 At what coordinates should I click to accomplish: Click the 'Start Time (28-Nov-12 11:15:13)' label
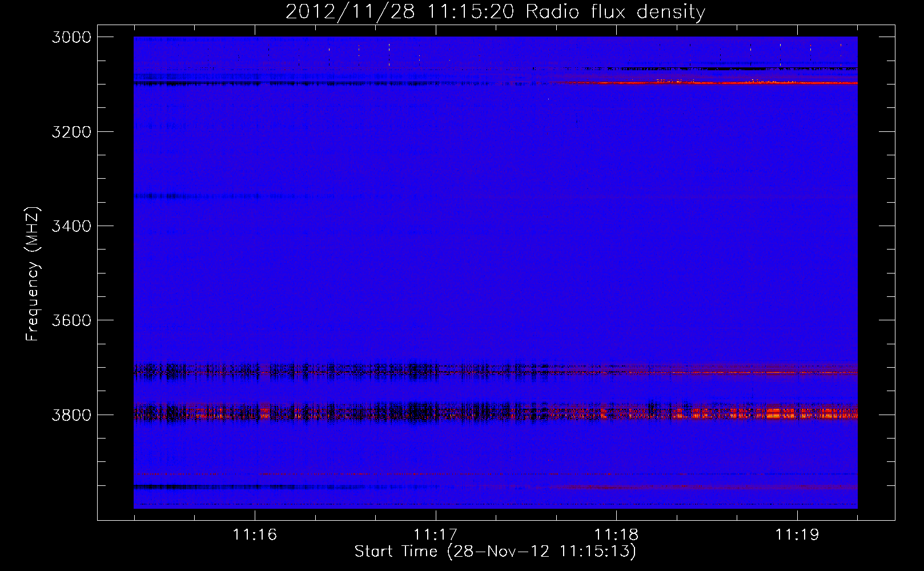(x=495, y=552)
